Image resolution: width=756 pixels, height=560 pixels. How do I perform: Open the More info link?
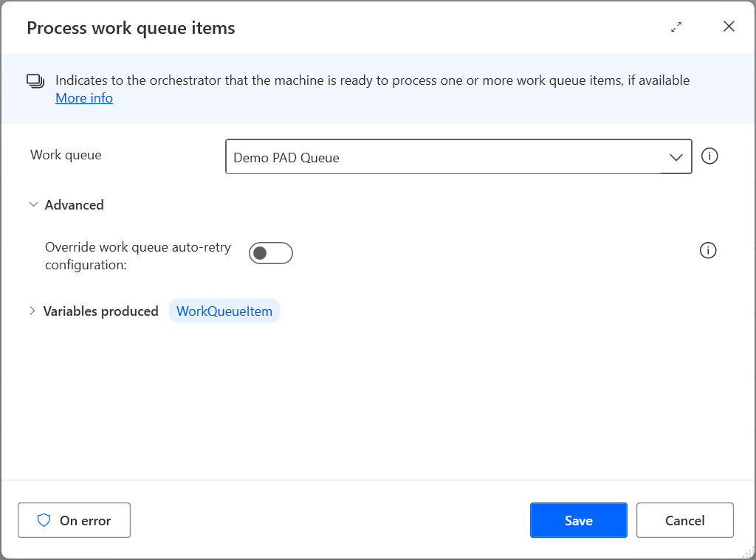(x=83, y=97)
